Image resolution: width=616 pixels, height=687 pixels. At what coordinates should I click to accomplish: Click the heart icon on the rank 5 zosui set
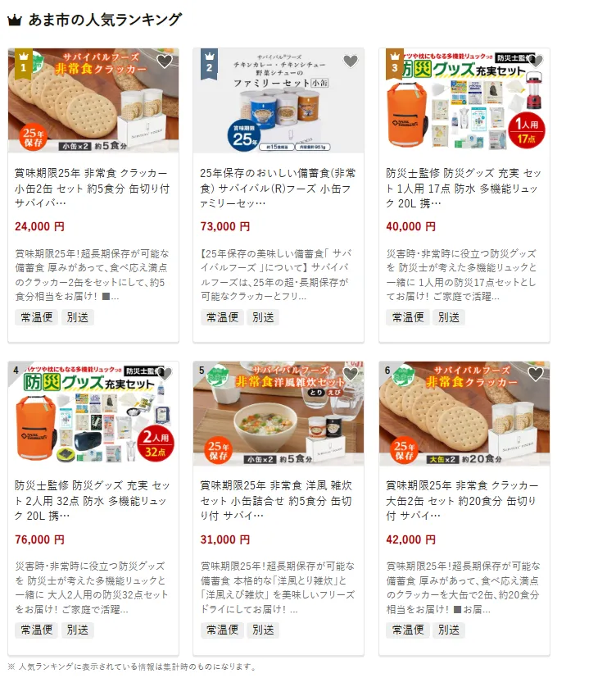(x=351, y=374)
